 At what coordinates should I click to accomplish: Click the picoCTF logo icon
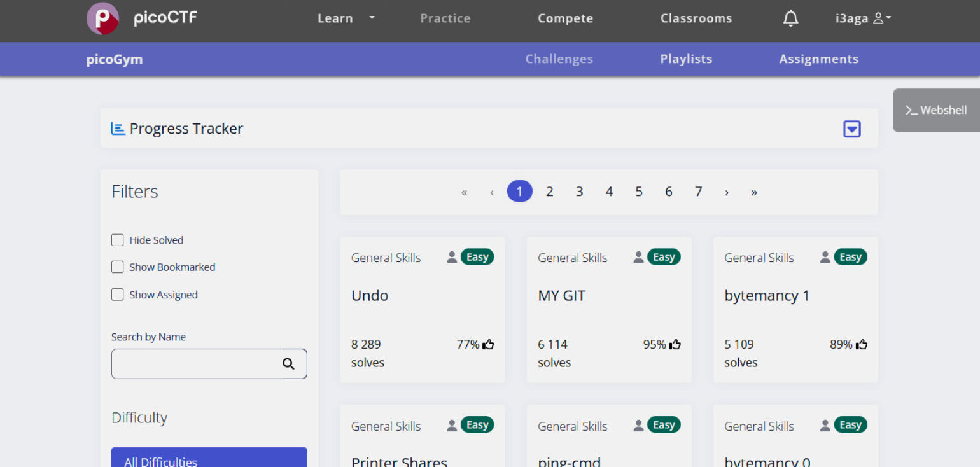click(x=102, y=18)
